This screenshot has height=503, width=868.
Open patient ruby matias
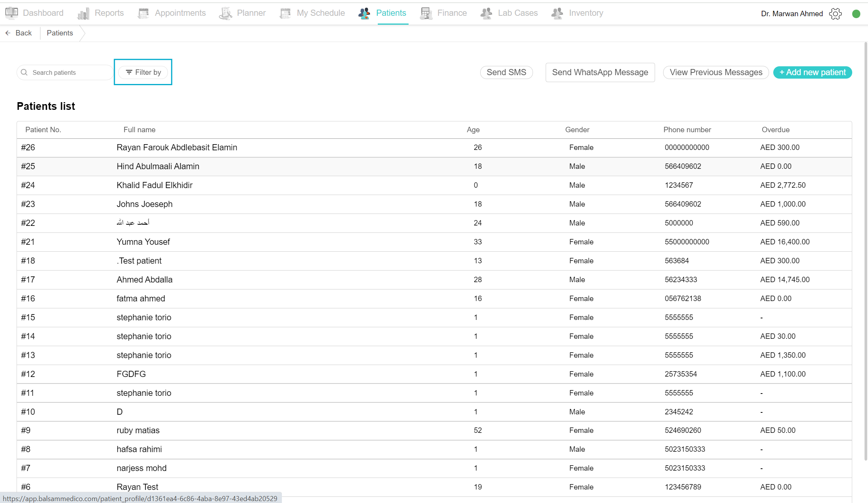point(138,431)
